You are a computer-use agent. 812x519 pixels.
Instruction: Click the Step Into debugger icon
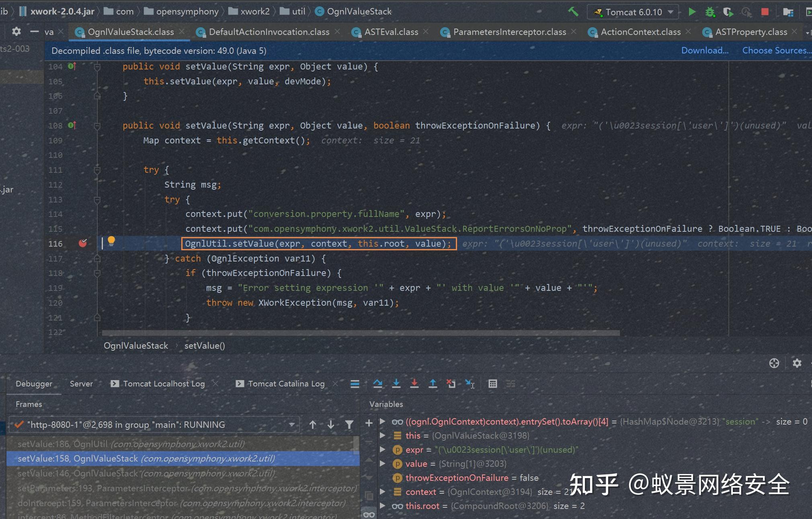pos(396,384)
